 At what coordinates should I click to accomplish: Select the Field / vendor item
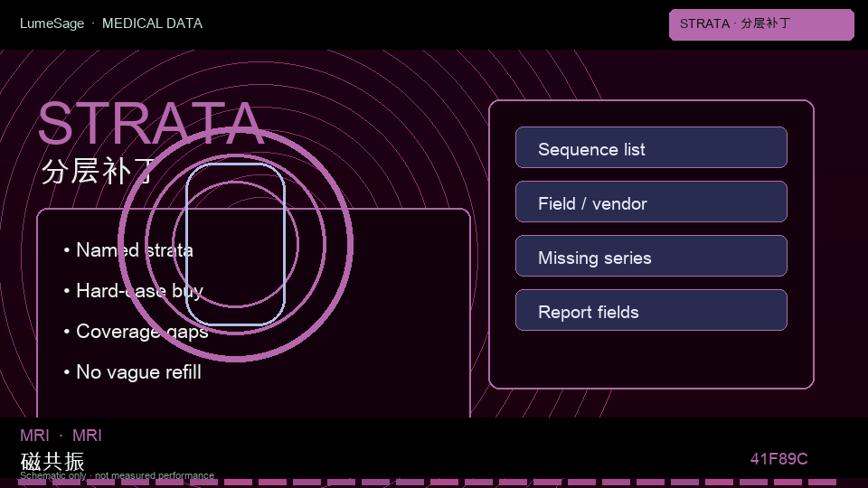(651, 202)
